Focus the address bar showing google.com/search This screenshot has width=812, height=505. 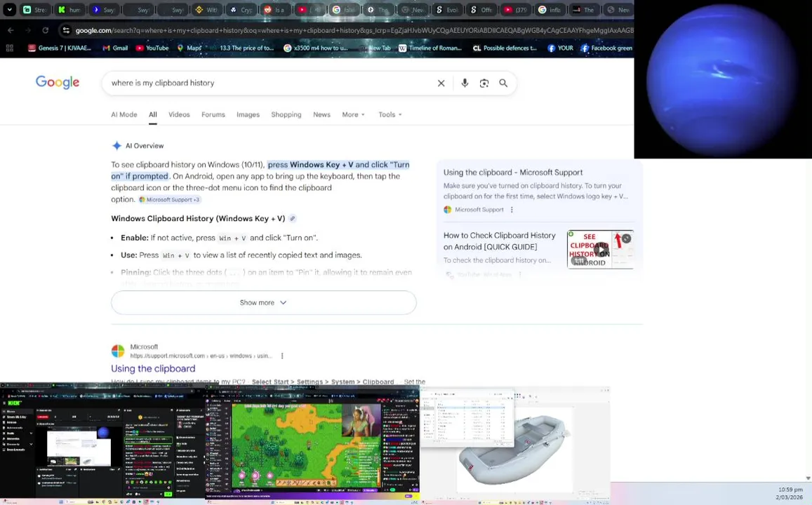[354, 31]
